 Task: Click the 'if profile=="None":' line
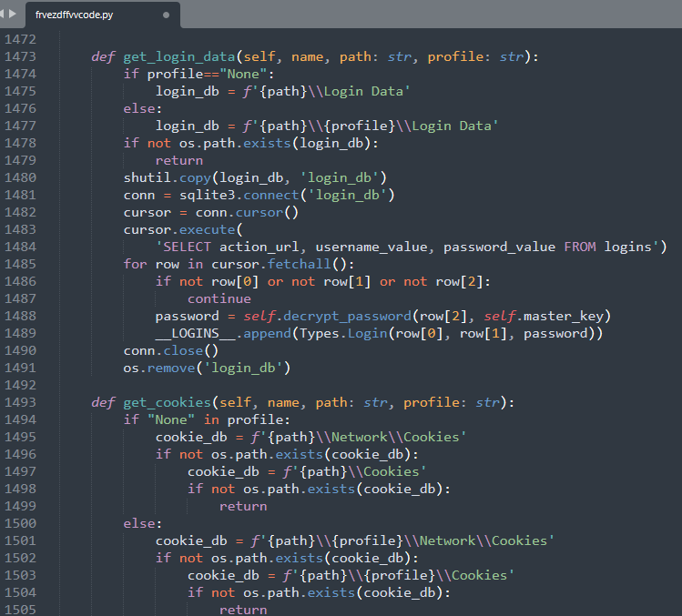coord(198,75)
